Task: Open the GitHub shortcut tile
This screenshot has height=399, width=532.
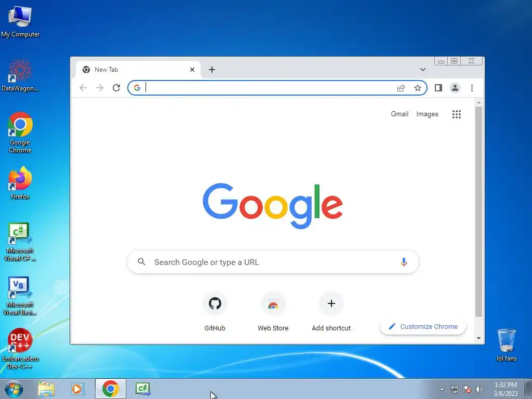Action: pyautogui.click(x=215, y=311)
